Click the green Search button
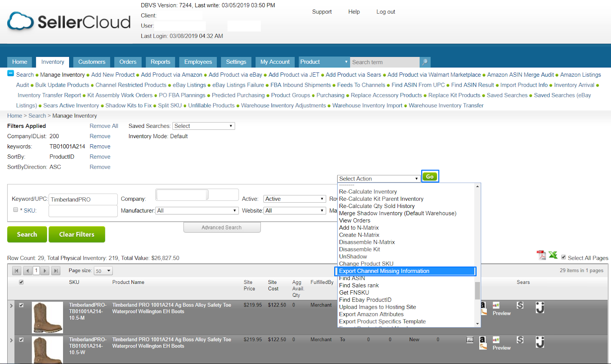Image resolution: width=611 pixels, height=364 pixels. click(27, 234)
